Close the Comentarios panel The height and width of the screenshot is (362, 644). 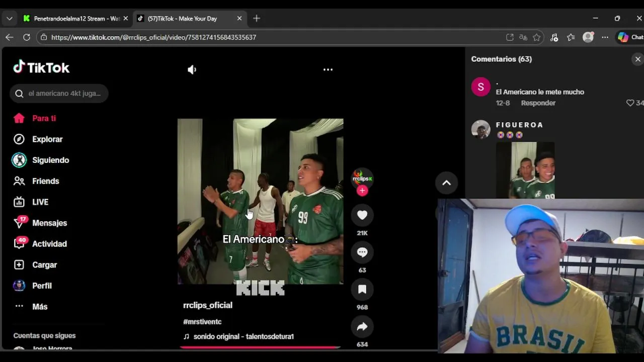tap(637, 59)
